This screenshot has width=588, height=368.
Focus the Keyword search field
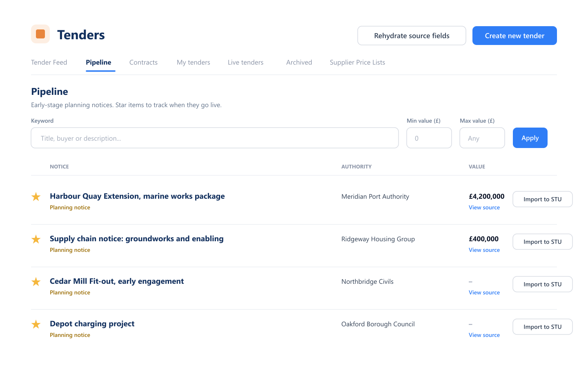coord(215,138)
